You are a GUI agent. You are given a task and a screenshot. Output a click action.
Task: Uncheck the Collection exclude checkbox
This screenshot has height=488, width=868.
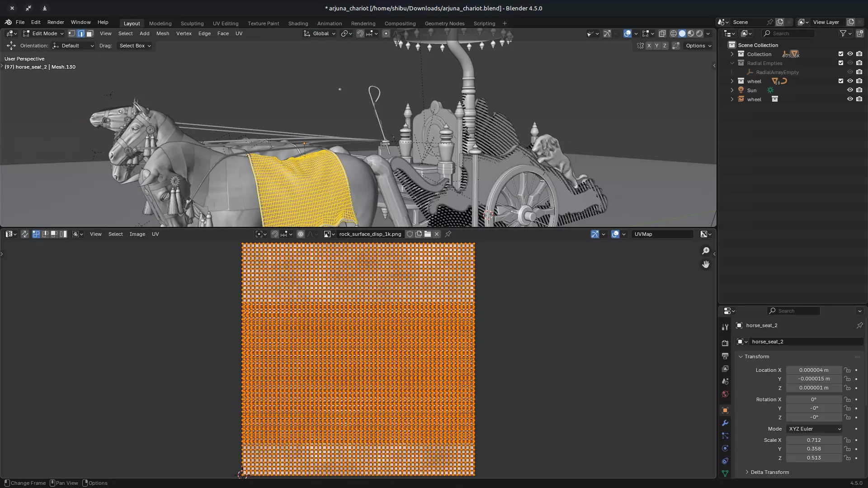pyautogui.click(x=841, y=54)
